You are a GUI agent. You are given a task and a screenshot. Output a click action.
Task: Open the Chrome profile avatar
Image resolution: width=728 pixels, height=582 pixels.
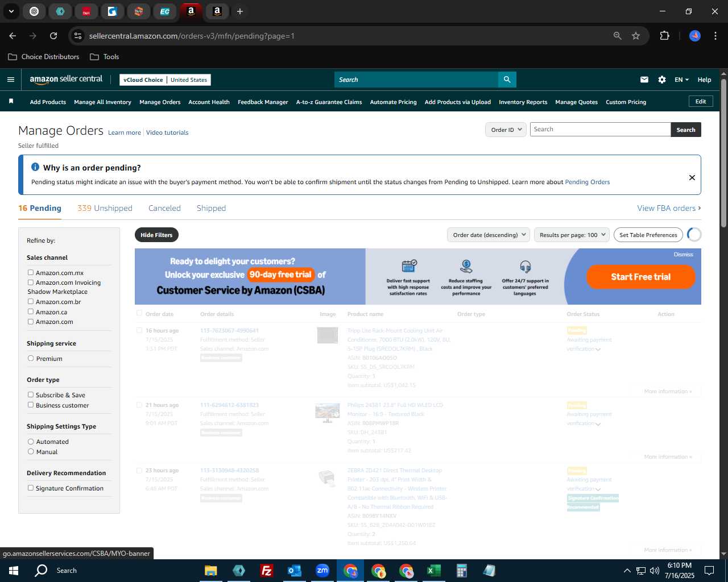[695, 36]
